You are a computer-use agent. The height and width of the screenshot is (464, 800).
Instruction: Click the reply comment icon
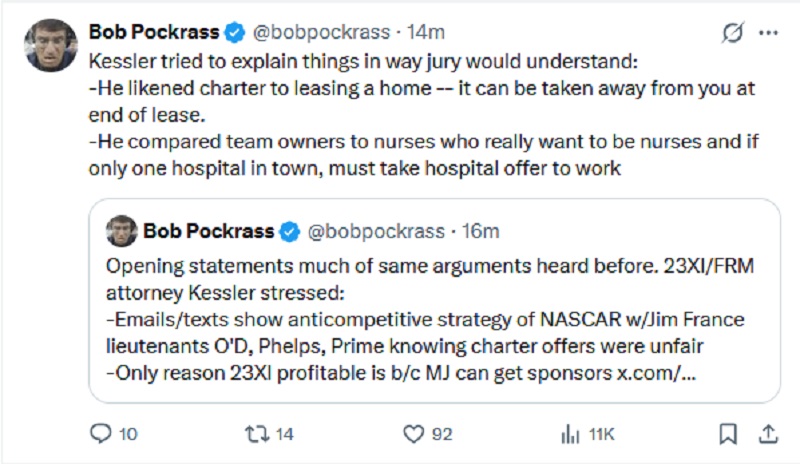click(x=101, y=433)
